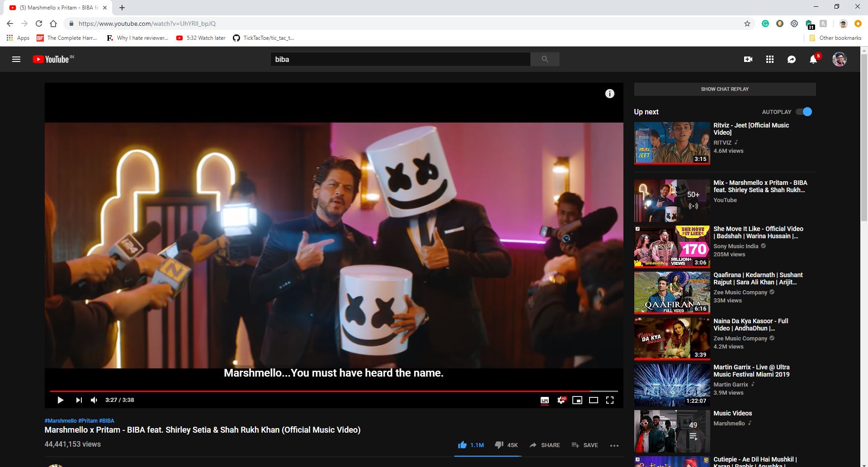
Task: Open video settings gear icon
Action: pyautogui.click(x=561, y=400)
